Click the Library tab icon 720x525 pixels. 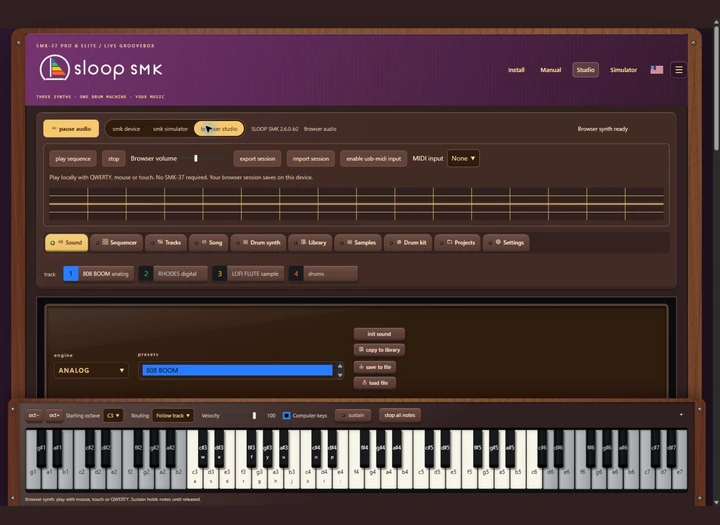(x=303, y=242)
